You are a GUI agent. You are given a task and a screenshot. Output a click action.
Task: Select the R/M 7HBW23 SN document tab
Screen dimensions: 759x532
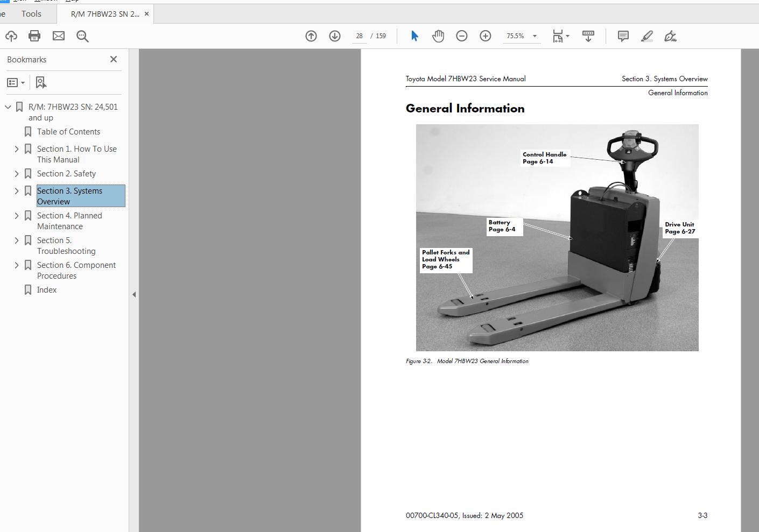click(105, 14)
